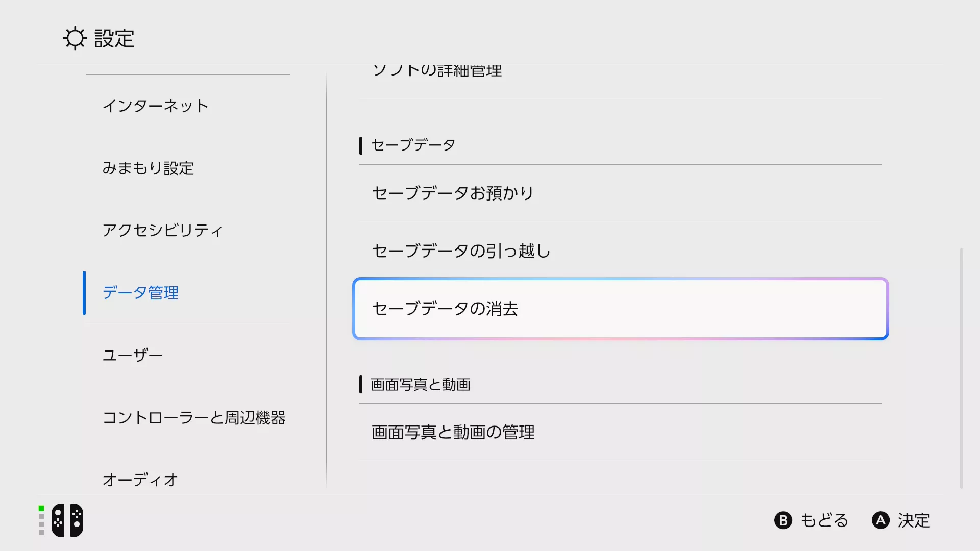
Task: Switch to the ユーザー settings section
Action: click(x=133, y=355)
